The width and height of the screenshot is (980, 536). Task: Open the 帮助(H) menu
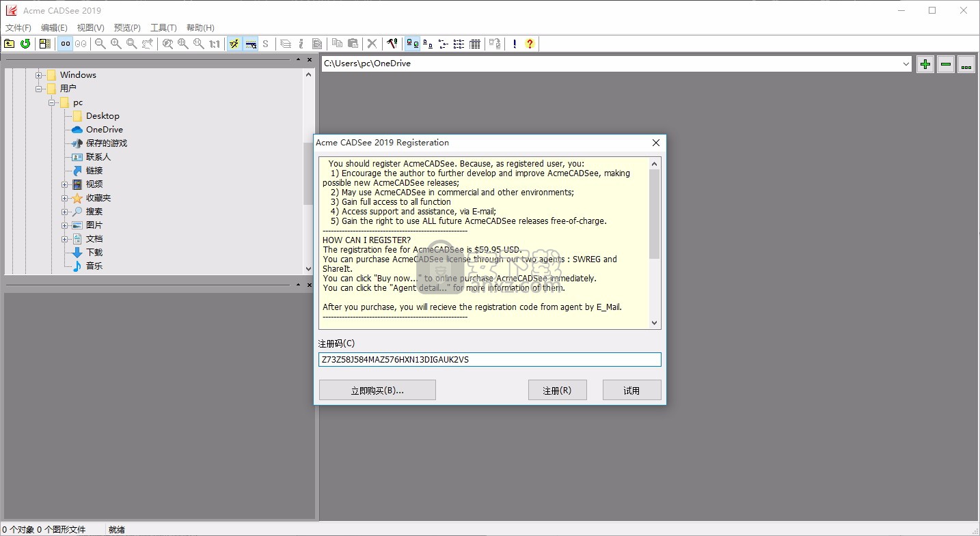tap(200, 28)
